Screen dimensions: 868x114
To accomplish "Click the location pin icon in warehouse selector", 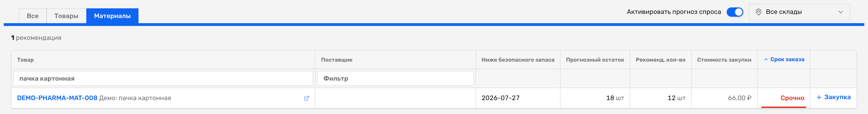I will 758,12.
